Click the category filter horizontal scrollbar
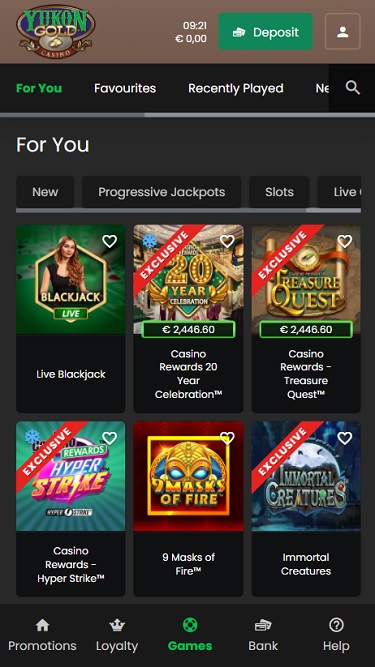375x667 pixels. coord(188,210)
